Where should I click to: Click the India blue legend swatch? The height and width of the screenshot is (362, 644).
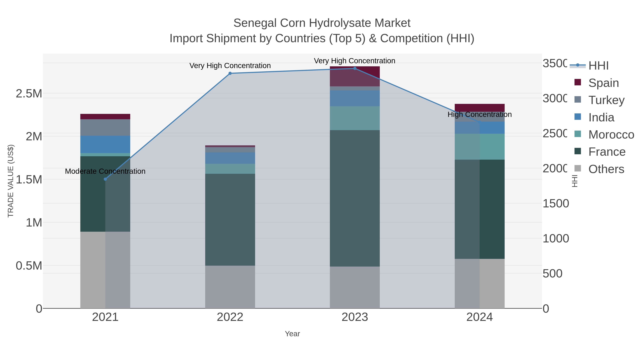click(x=577, y=117)
